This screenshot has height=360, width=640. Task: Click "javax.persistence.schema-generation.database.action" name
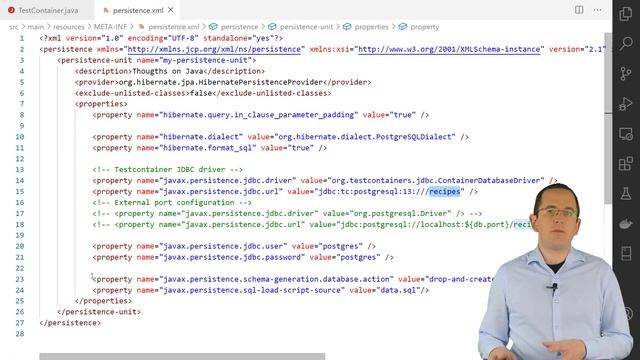(x=276, y=279)
